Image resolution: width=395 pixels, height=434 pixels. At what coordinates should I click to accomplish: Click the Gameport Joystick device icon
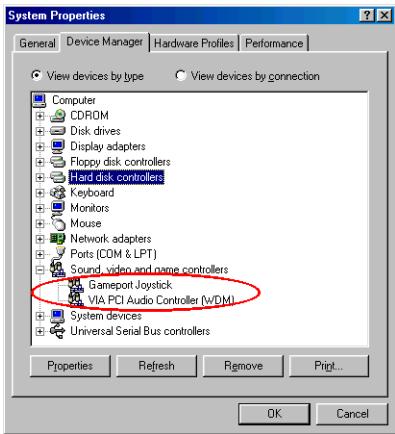pyautogui.click(x=76, y=285)
